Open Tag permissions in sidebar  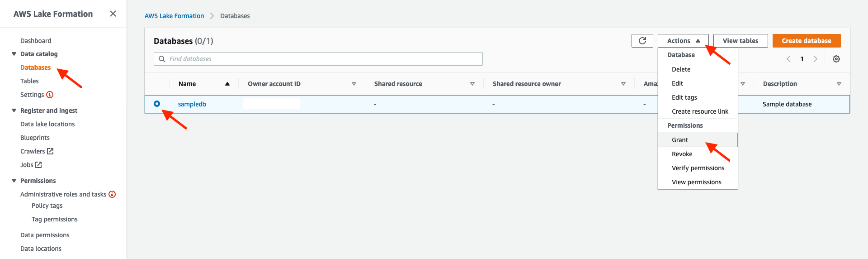pos(55,219)
